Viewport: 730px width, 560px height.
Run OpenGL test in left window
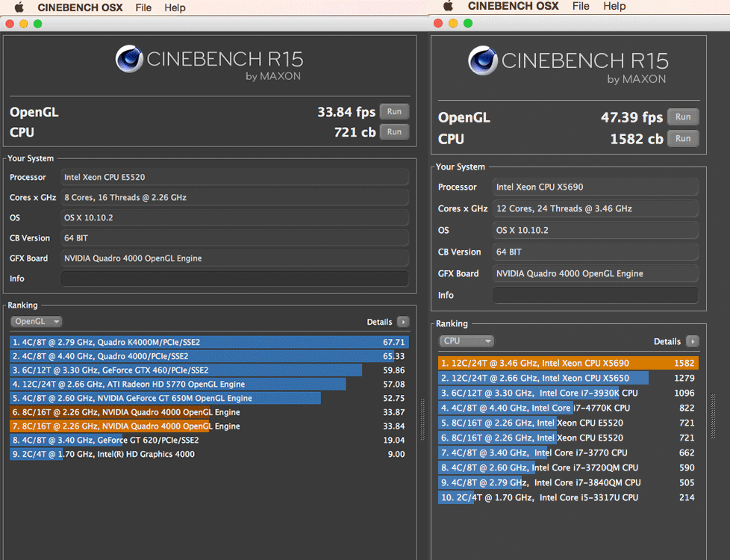pyautogui.click(x=394, y=112)
